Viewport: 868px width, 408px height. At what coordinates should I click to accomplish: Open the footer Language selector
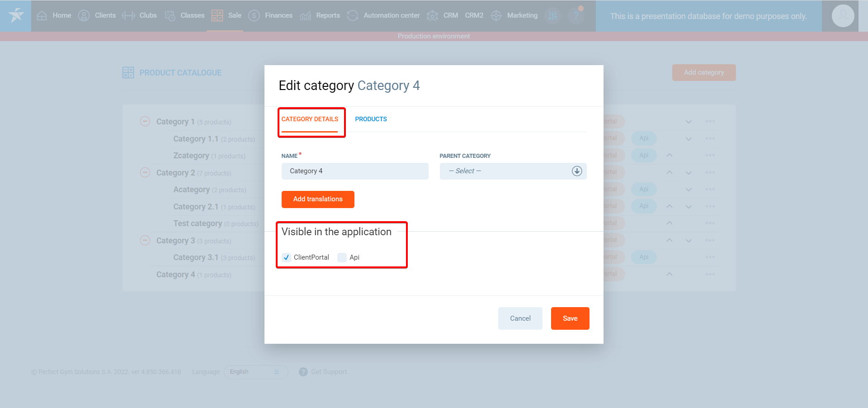255,372
